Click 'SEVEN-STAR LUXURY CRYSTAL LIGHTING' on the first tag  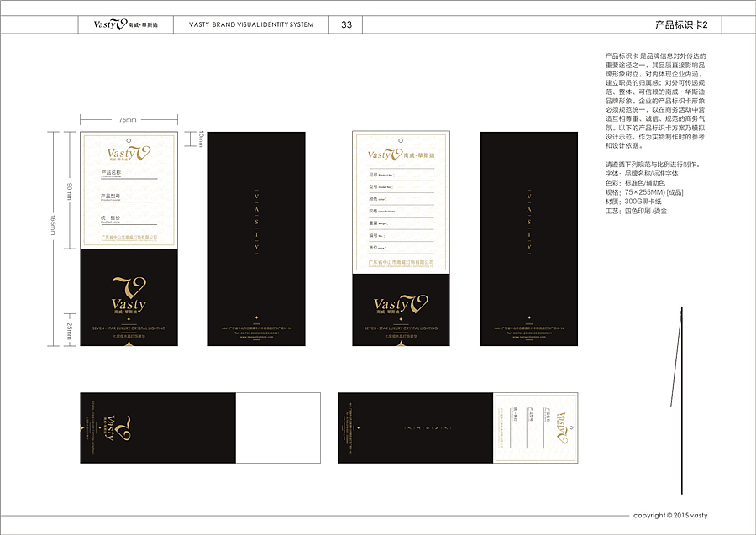pyautogui.click(x=129, y=328)
